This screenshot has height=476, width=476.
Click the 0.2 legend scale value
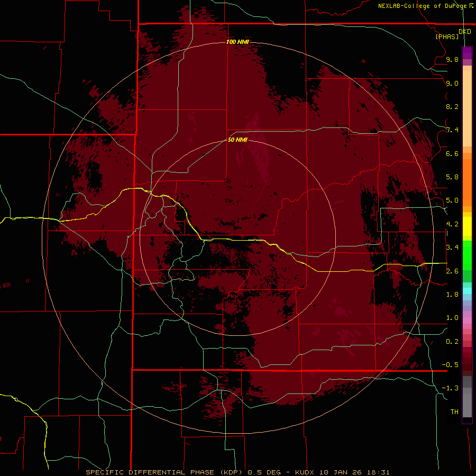pyautogui.click(x=452, y=342)
